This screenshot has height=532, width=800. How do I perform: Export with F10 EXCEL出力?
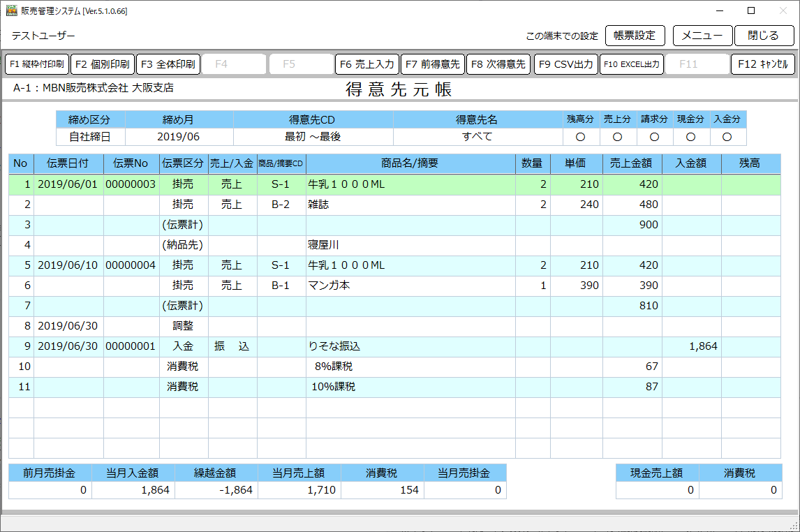pos(632,64)
